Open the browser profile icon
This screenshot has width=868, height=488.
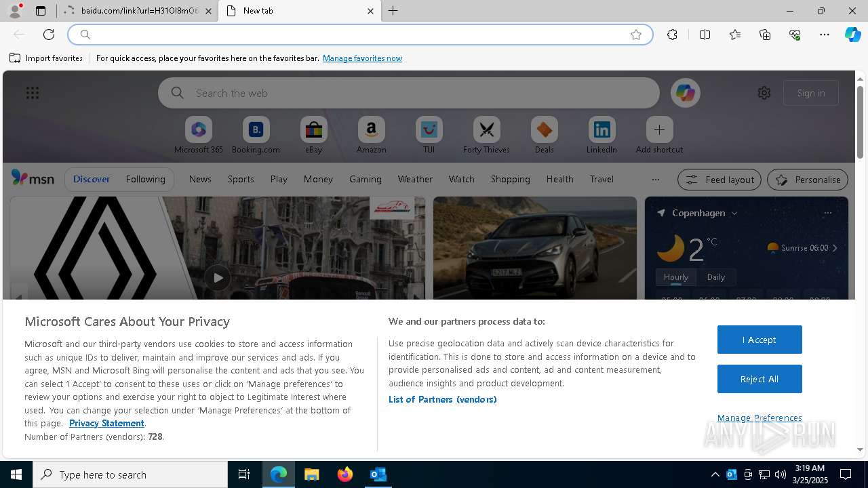[x=15, y=11]
